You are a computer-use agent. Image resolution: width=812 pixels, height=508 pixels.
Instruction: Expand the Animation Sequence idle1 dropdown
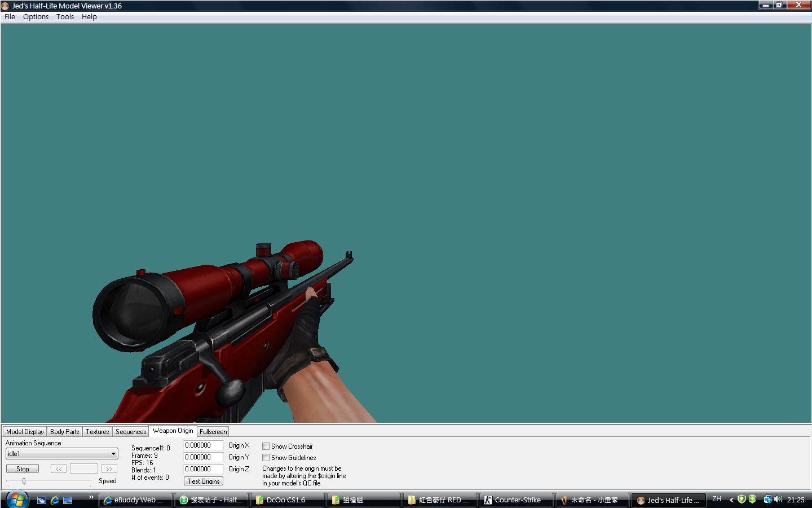click(x=62, y=454)
